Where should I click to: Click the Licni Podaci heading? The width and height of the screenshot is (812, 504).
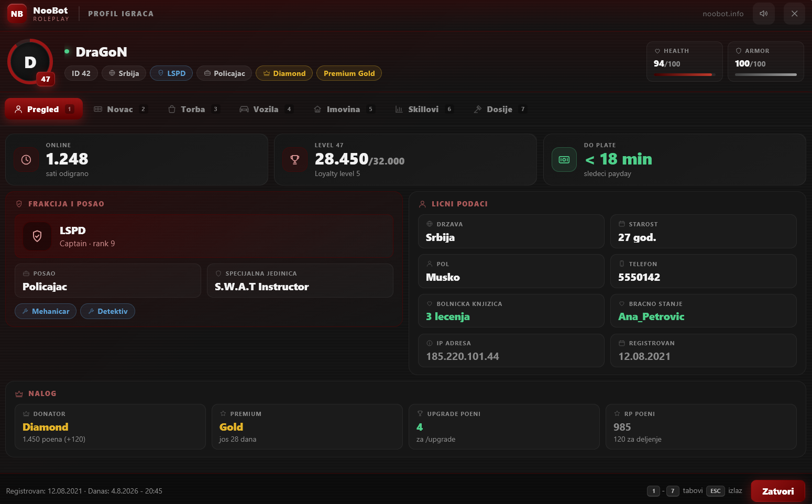point(459,204)
